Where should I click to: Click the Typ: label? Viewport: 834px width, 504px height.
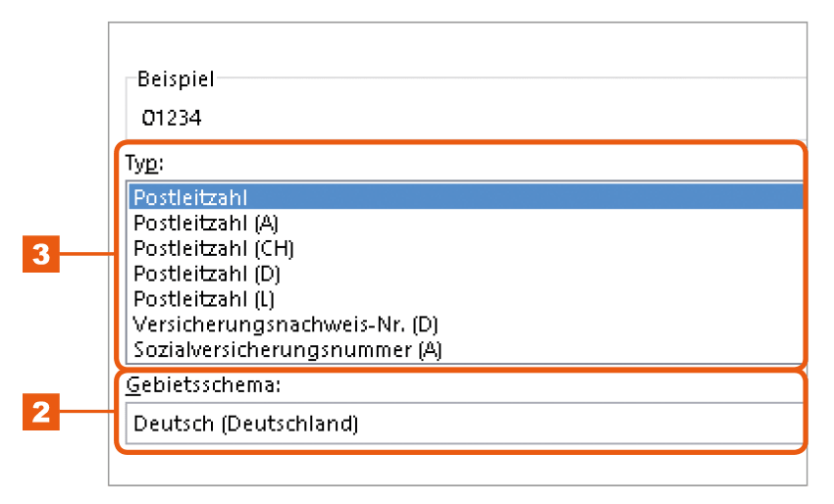[x=144, y=163]
